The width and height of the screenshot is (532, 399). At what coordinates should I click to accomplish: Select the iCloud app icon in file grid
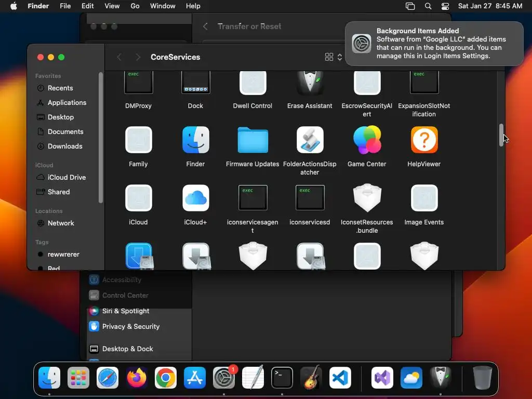point(138,198)
